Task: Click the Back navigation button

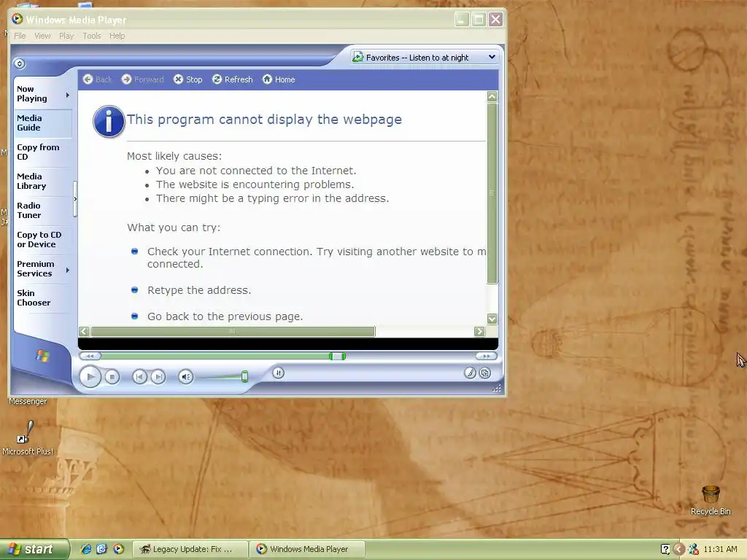Action: click(x=98, y=79)
